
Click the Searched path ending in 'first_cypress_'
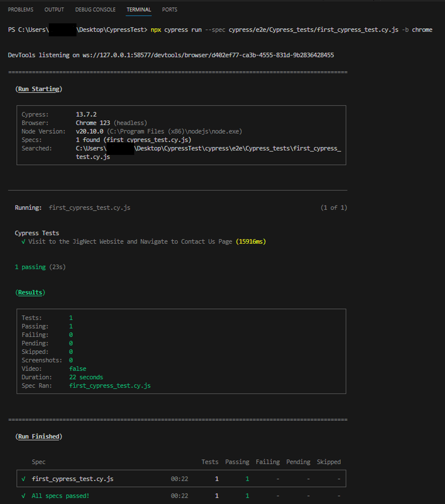(208, 148)
